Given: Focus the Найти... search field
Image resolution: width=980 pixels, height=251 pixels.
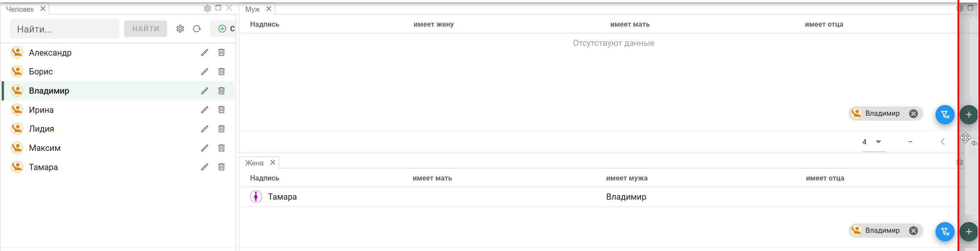Looking at the screenshot, I should [x=64, y=29].
